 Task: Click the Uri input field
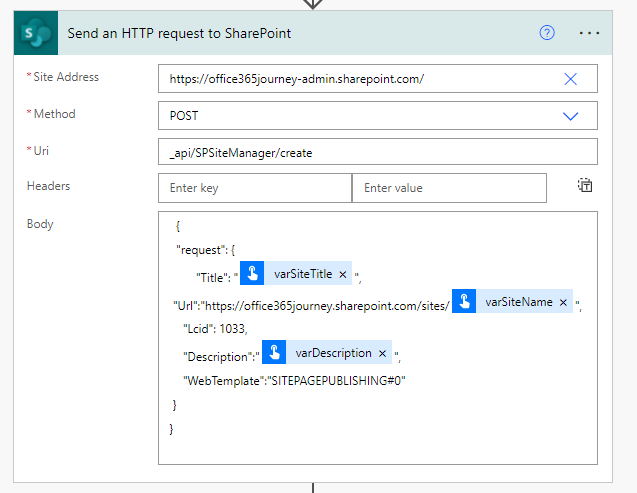[x=378, y=152]
